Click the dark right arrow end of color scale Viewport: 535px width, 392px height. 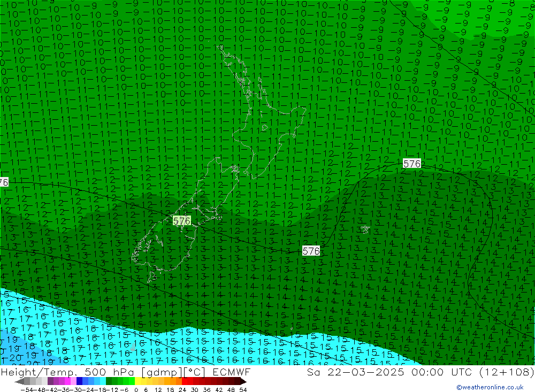[x=243, y=381]
